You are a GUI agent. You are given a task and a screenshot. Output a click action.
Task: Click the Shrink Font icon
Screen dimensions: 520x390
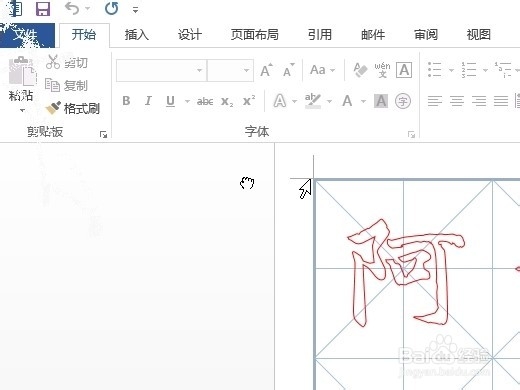[289, 70]
